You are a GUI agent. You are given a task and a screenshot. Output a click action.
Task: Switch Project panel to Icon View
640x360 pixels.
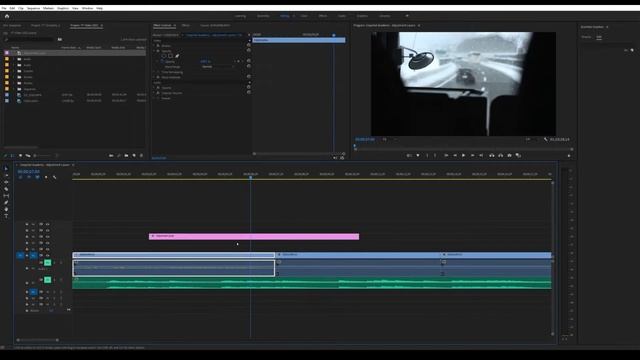click(20, 156)
